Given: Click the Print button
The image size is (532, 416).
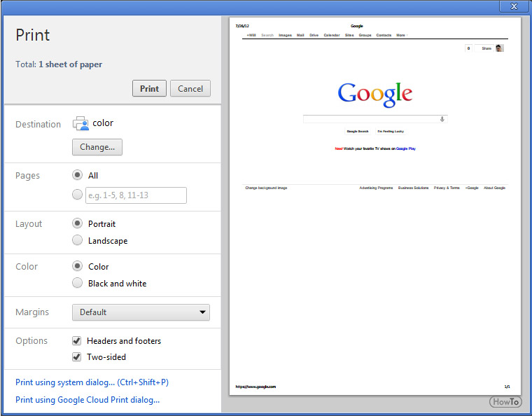Looking at the screenshot, I should [x=149, y=88].
